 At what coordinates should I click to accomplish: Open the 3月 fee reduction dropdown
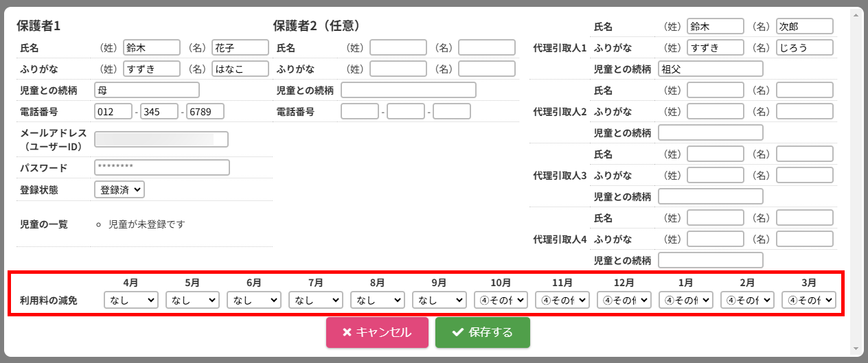pos(809,300)
